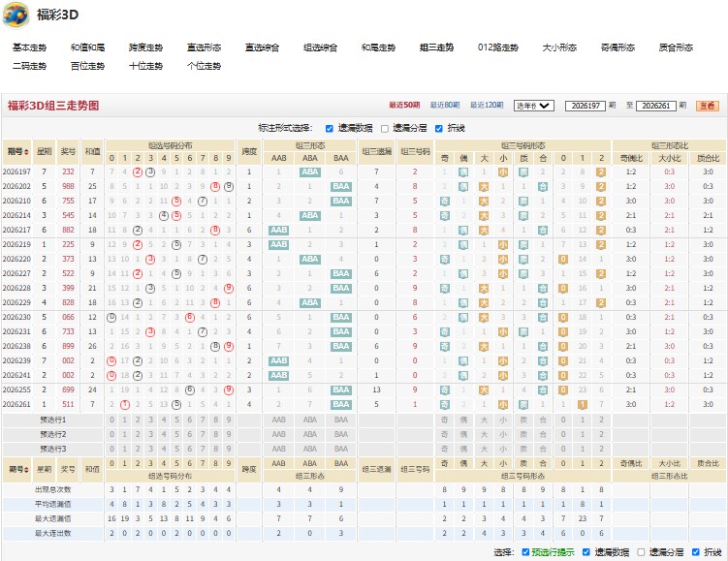
Task: Uncheck the top 遗漏数据 checkbox
Action: pos(330,129)
